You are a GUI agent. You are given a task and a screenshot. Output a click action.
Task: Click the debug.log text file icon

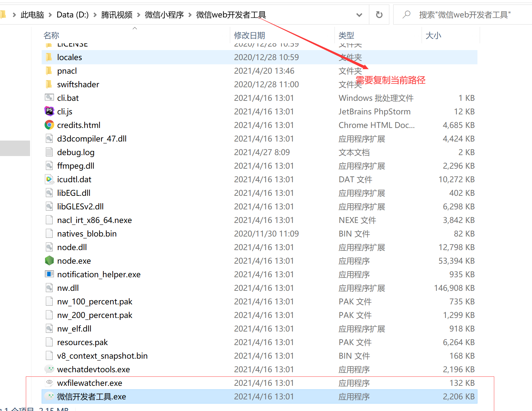(49, 152)
